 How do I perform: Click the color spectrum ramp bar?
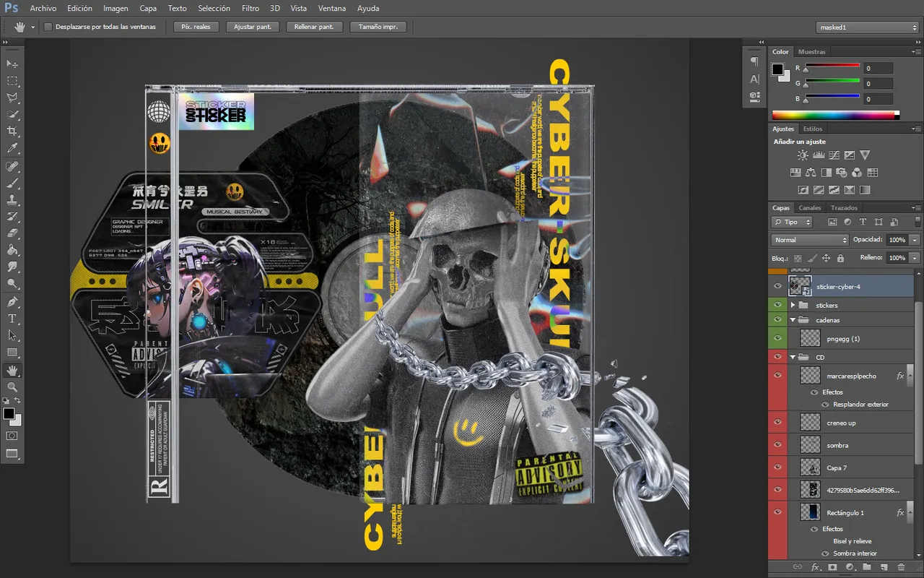[x=835, y=115]
